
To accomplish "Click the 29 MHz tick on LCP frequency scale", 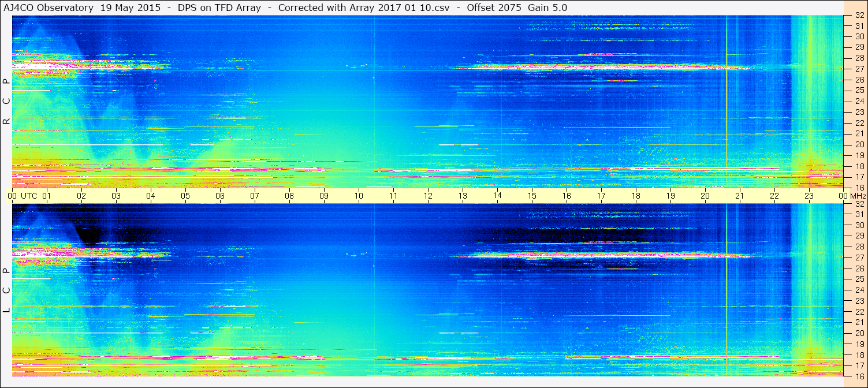I will [x=859, y=236].
